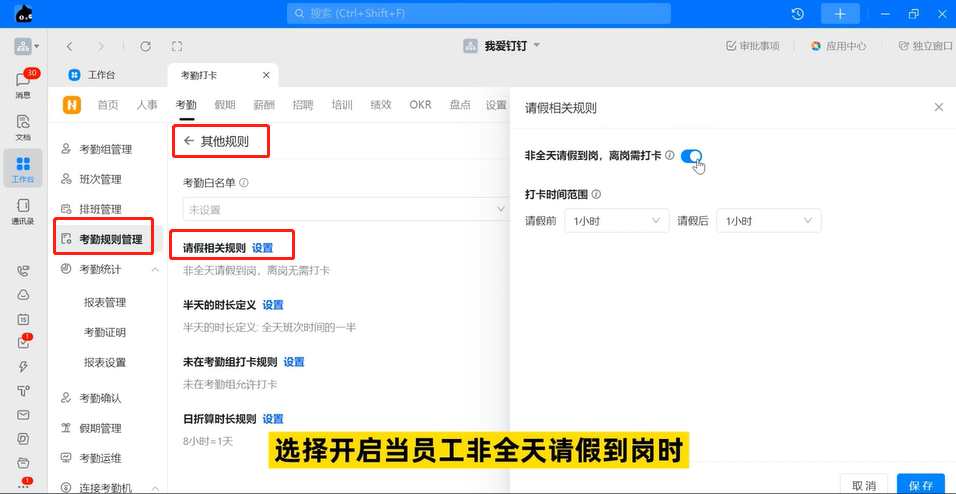Click info icon beside 打卡时间范围
This screenshot has width=956, height=494.
point(596,195)
